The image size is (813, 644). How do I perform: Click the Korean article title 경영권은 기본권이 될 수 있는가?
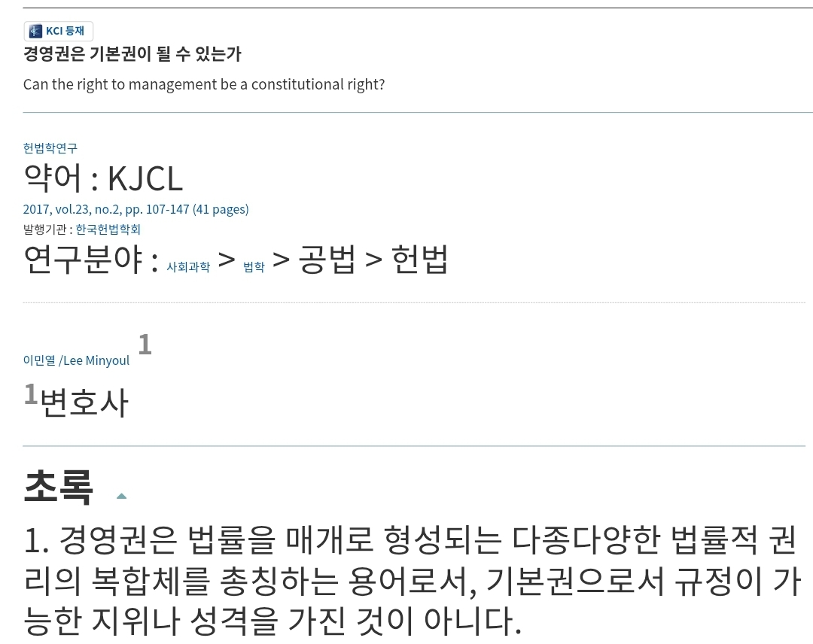(x=132, y=54)
